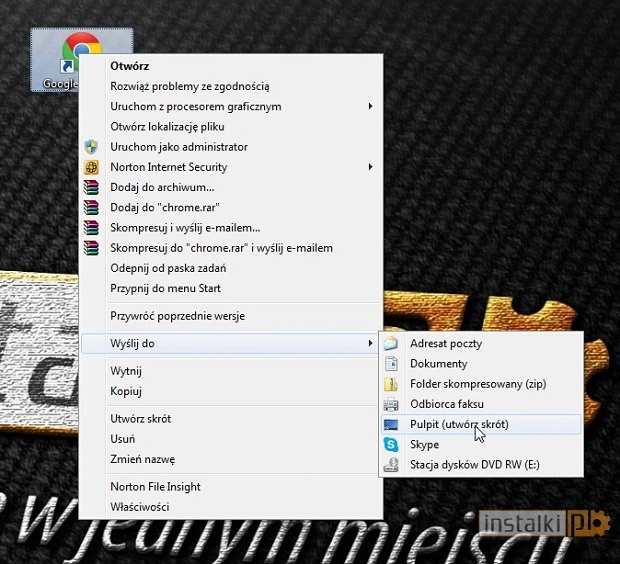Click the Skype icon in the submenu
Screen dimensions: 620x564
391,445
